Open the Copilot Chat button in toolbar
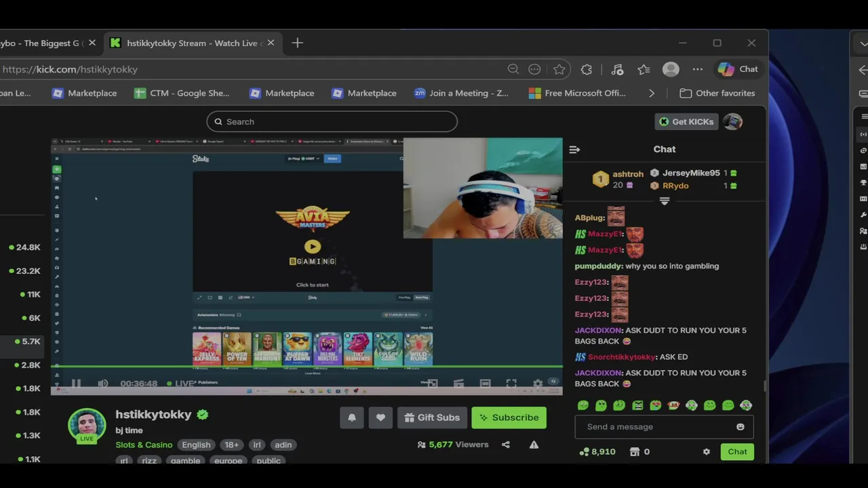868x488 pixels. coord(738,69)
